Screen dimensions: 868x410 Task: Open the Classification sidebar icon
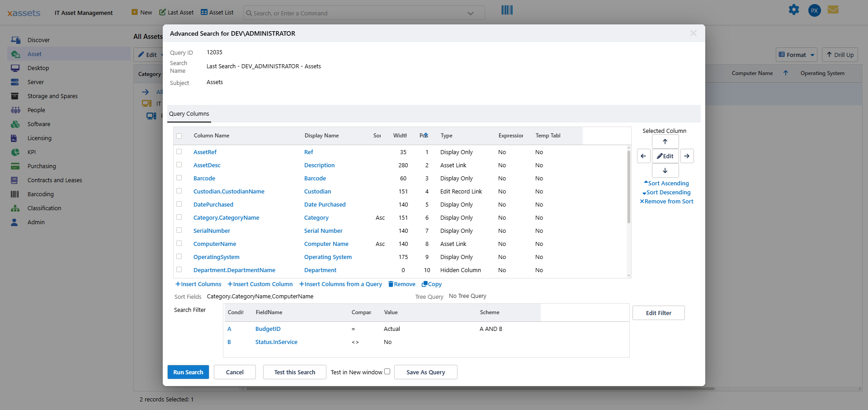click(x=15, y=208)
